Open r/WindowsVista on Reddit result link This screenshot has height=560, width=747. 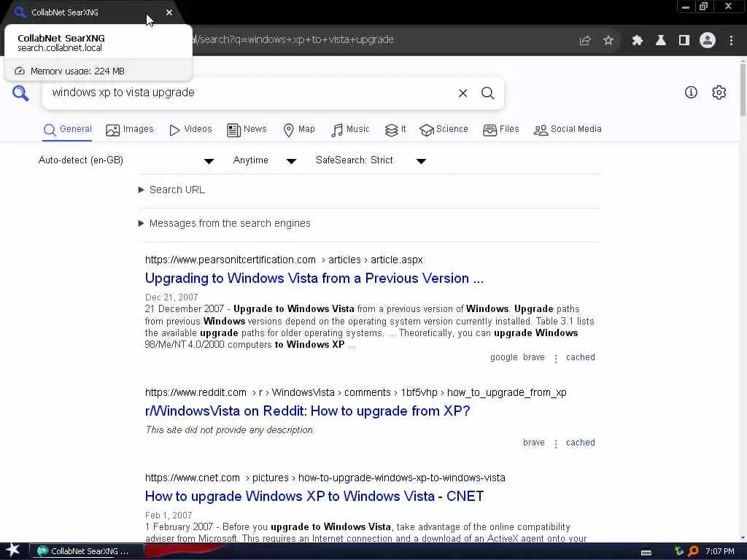tap(307, 411)
